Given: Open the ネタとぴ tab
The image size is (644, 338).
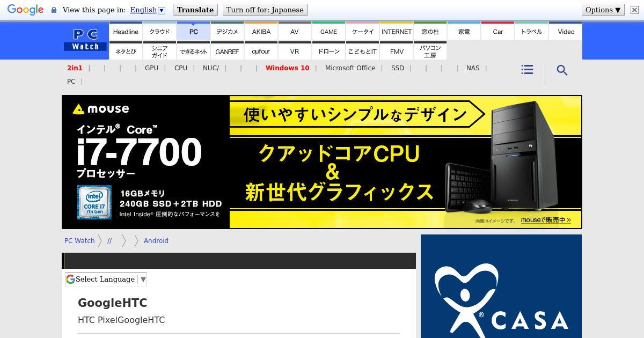Looking at the screenshot, I should coord(126,51).
